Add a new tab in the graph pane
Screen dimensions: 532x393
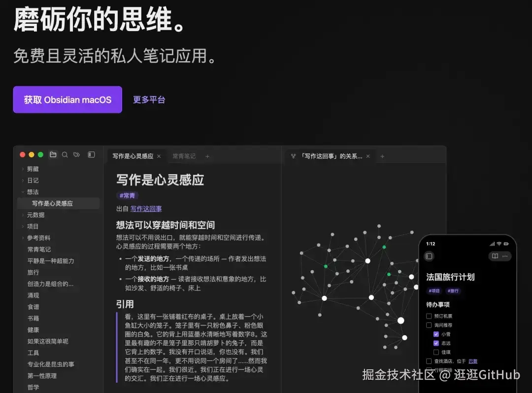(382, 156)
